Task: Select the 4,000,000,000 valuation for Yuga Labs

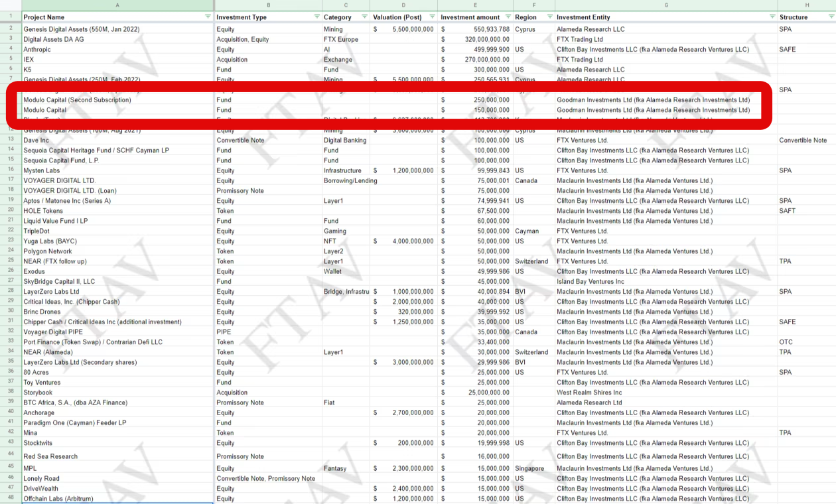Action: pos(404,241)
